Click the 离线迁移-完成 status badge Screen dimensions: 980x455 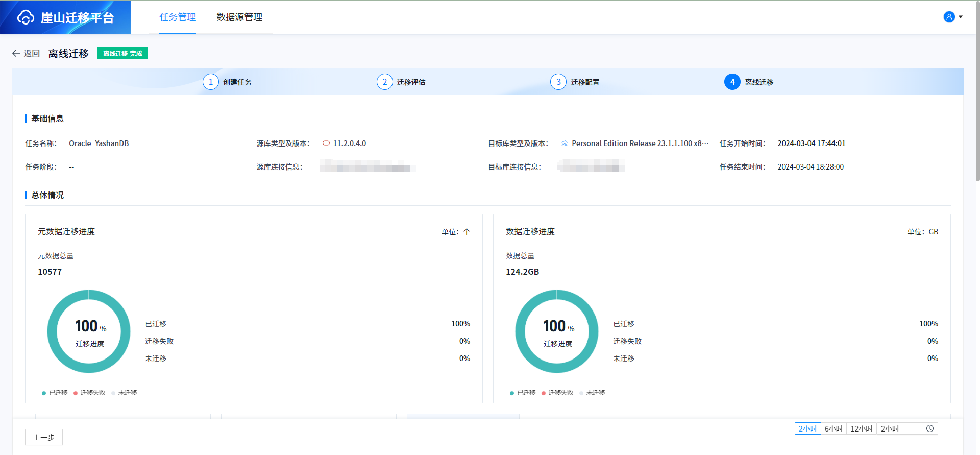coord(122,53)
